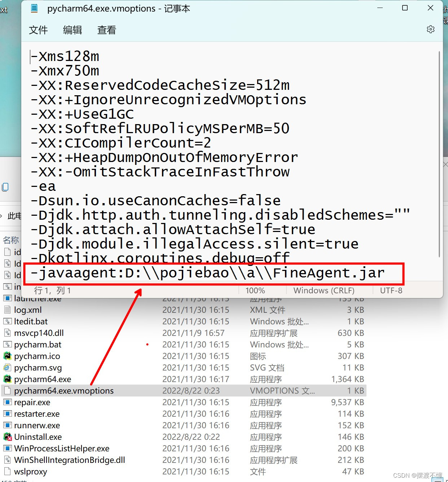Select the wslproxy file

31,472
